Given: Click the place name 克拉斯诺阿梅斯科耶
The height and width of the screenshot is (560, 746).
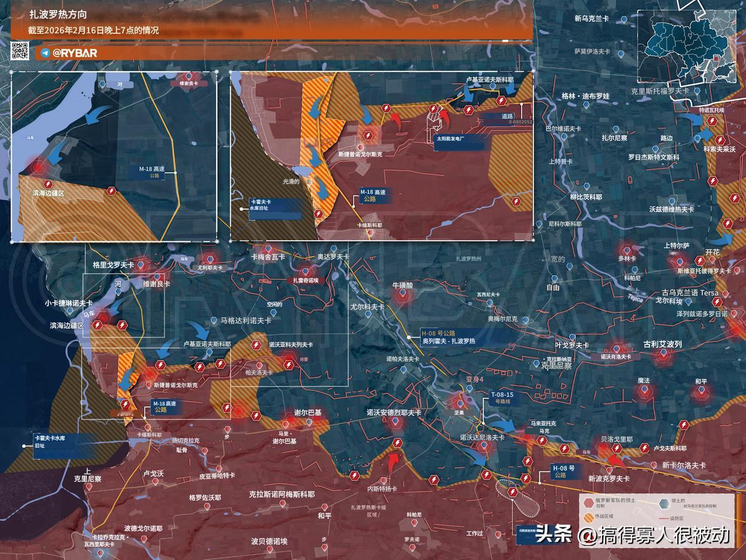Looking at the screenshot, I should click(282, 494).
